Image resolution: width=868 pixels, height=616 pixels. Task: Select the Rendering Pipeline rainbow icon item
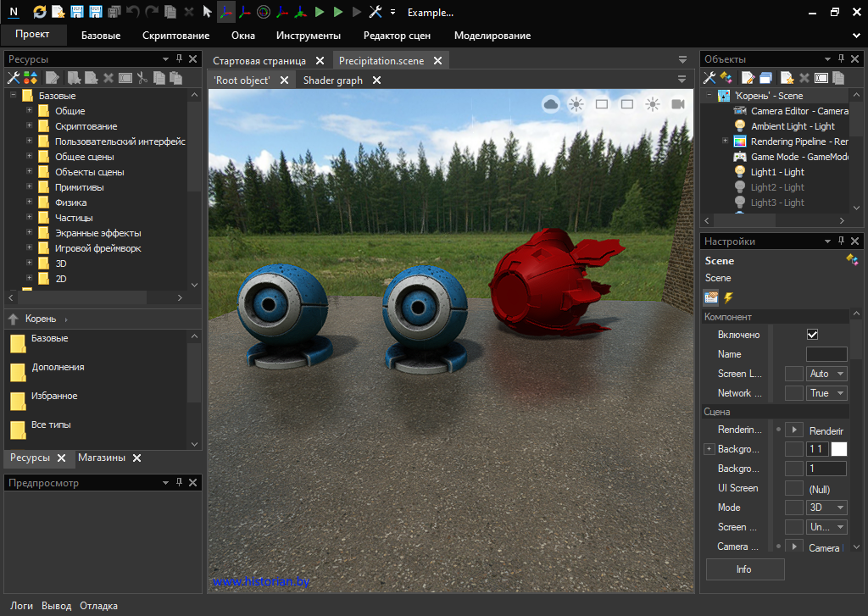(740, 142)
